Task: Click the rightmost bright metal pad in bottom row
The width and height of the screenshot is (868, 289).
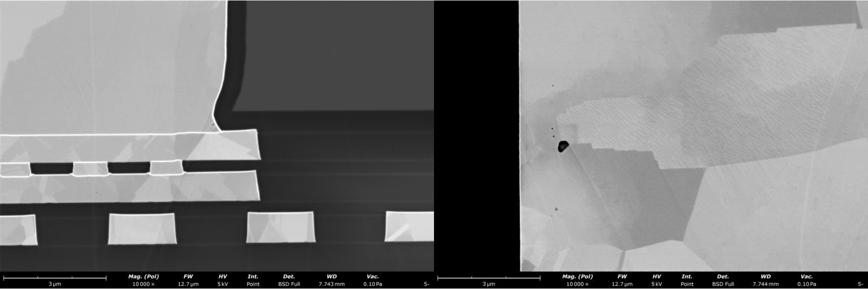Action: click(x=410, y=226)
